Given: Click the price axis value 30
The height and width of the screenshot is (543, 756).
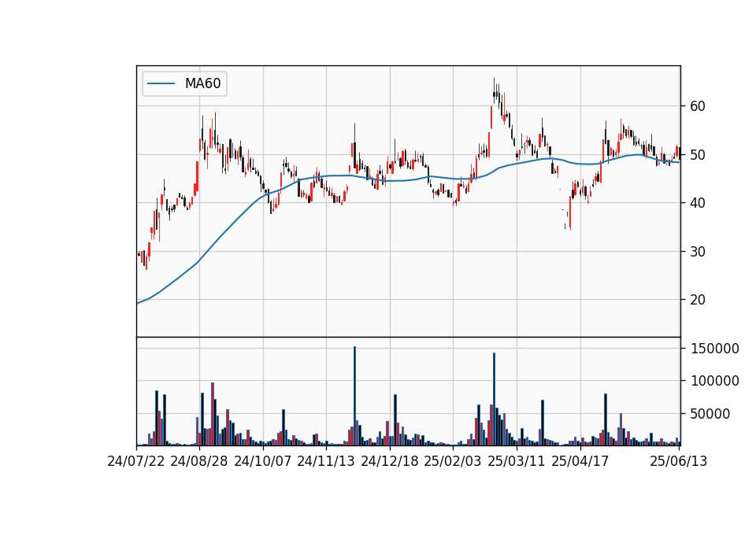Looking at the screenshot, I should (x=698, y=252).
